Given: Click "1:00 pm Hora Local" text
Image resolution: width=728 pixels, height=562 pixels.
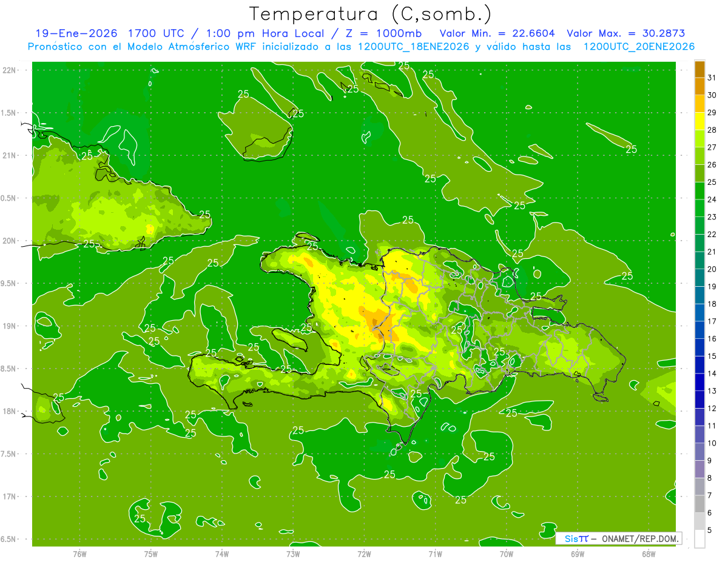Looking at the screenshot, I should tap(266, 33).
